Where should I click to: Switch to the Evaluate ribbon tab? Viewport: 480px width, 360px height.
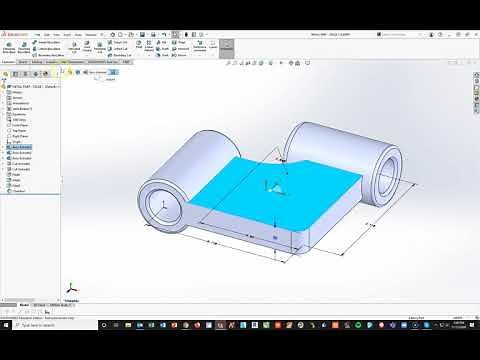pyautogui.click(x=52, y=62)
